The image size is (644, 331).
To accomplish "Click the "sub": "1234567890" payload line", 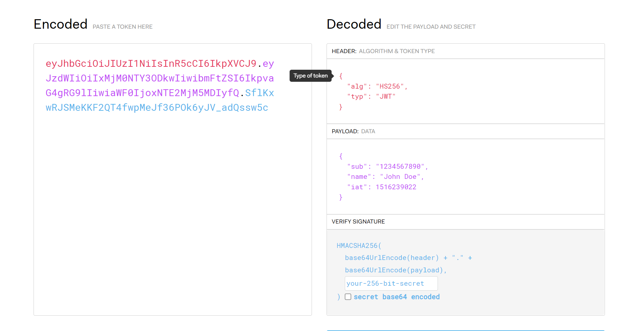I will pyautogui.click(x=387, y=166).
